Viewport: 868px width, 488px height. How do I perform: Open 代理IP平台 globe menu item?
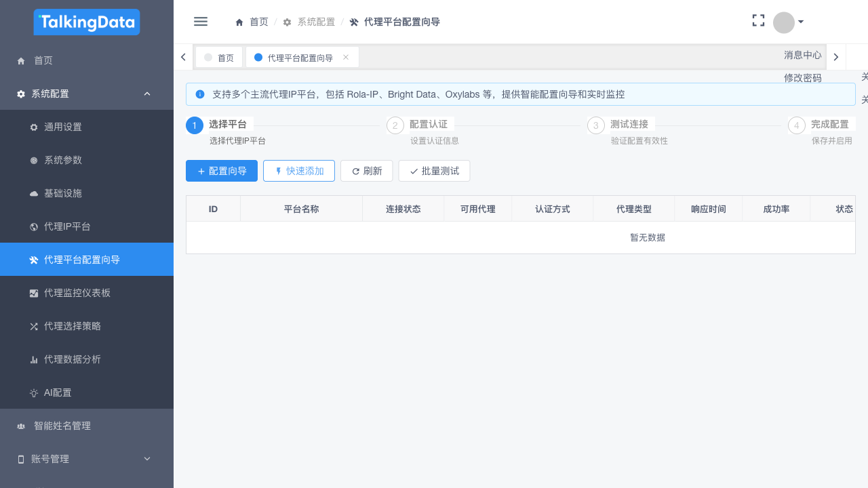(x=67, y=226)
